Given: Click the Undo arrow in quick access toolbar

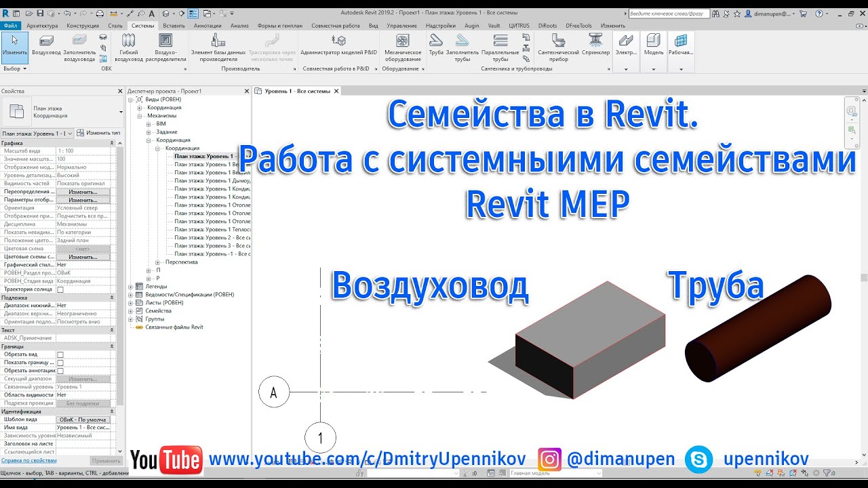Looking at the screenshot, I should coord(66,13).
